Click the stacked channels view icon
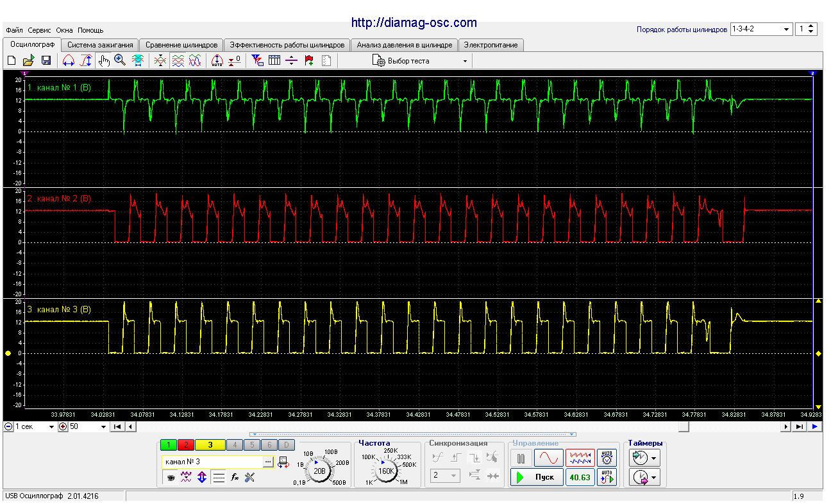 [x=178, y=60]
